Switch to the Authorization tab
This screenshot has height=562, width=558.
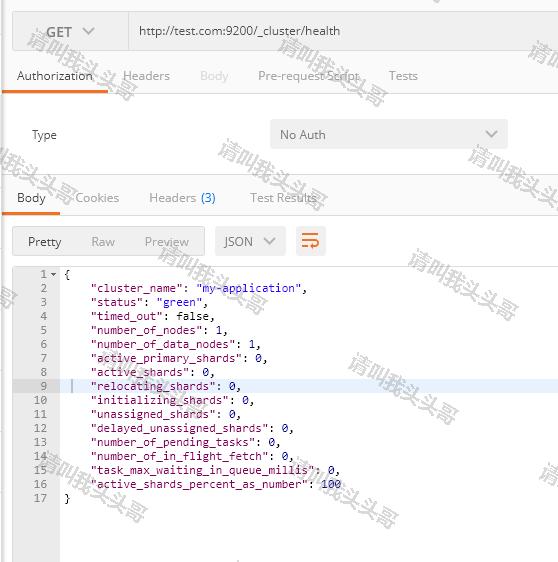pos(54,76)
